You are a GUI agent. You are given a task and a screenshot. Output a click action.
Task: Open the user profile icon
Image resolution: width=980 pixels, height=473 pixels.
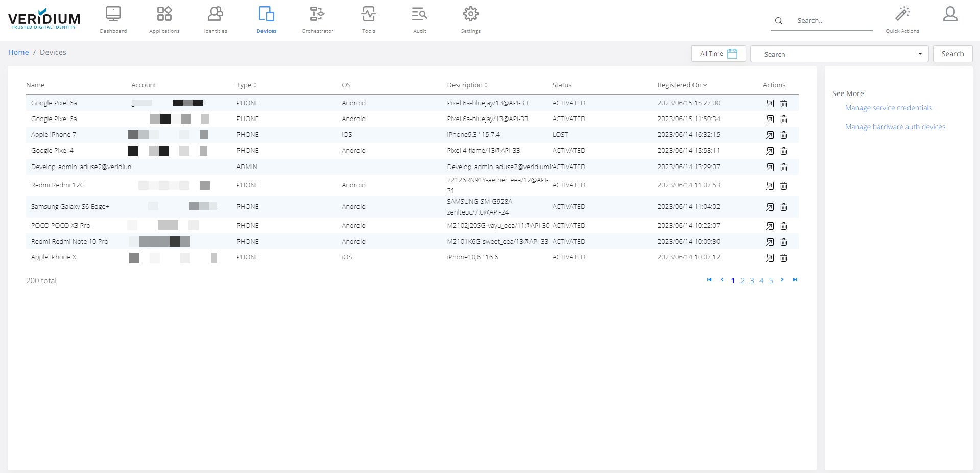(950, 14)
